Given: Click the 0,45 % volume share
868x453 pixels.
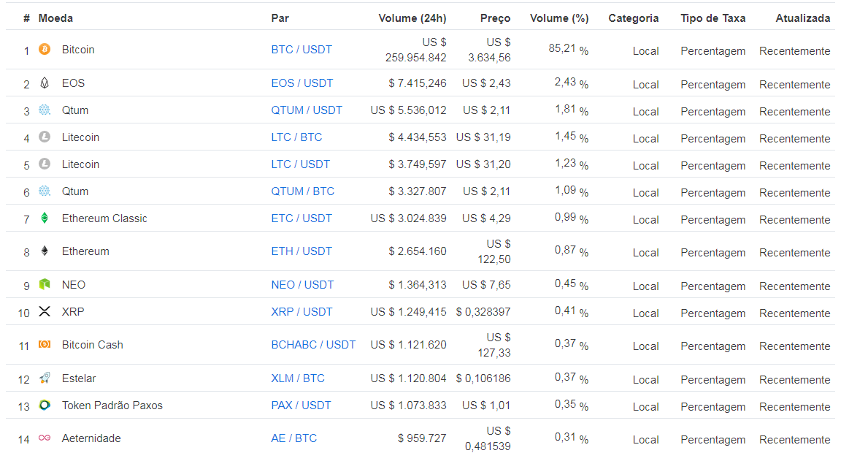Looking at the screenshot, I should 572,285.
